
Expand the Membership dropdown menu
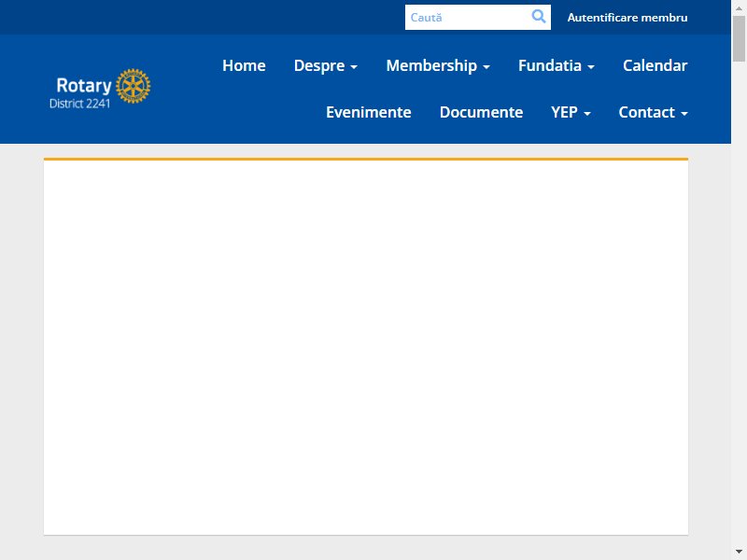click(438, 65)
